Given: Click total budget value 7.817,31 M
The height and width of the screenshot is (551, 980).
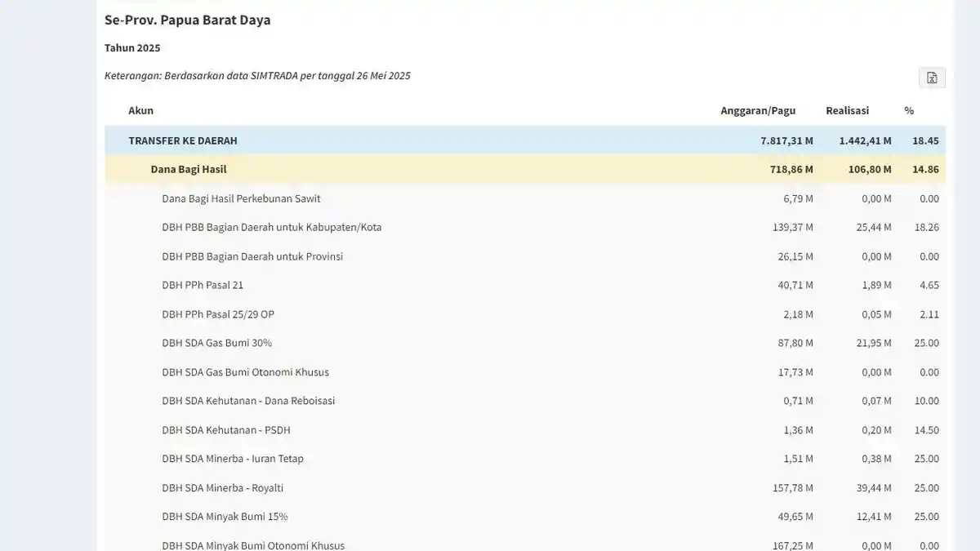Looking at the screenshot, I should 786,140.
